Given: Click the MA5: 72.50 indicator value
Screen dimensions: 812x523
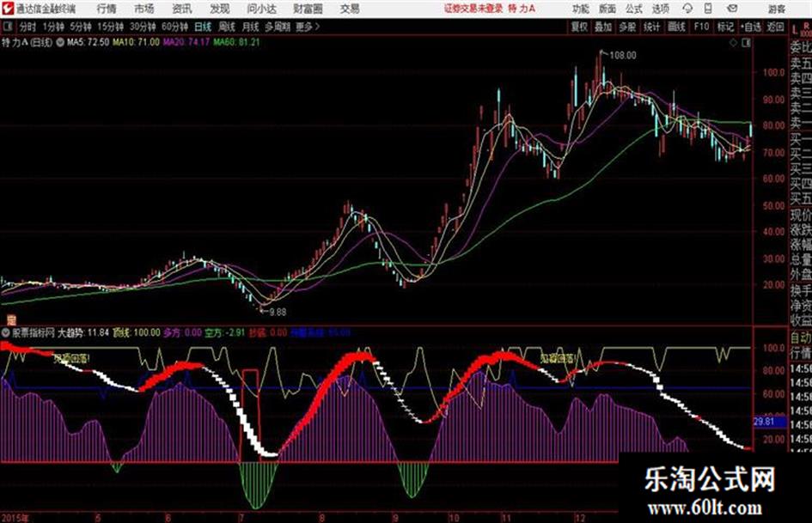Looking at the screenshot, I should pos(88,42).
